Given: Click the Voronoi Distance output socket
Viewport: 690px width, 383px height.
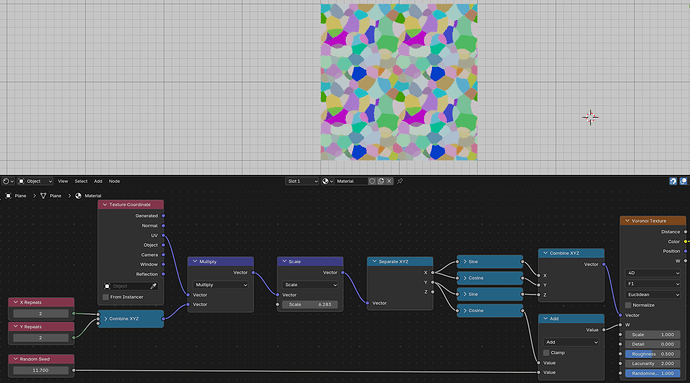Looking at the screenshot, I should 686,232.
